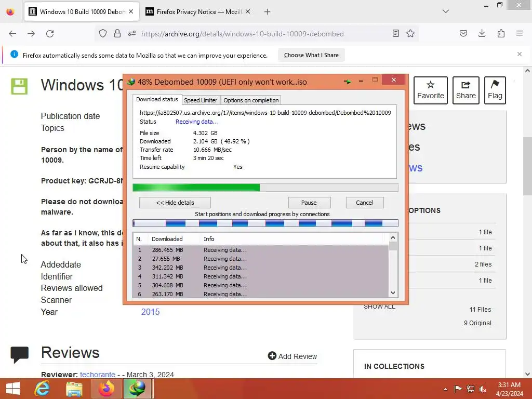
Task: Open the Pocket save icon
Action: click(x=463, y=33)
